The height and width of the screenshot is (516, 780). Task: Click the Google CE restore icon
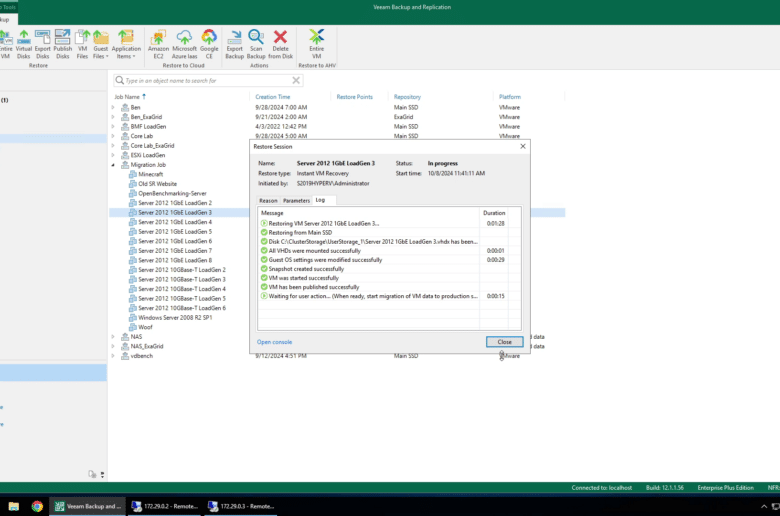209,44
